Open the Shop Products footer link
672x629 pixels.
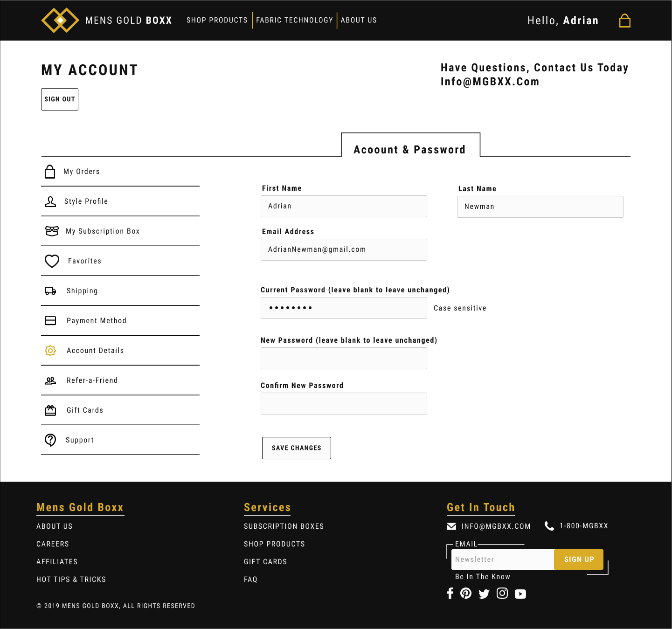click(274, 544)
